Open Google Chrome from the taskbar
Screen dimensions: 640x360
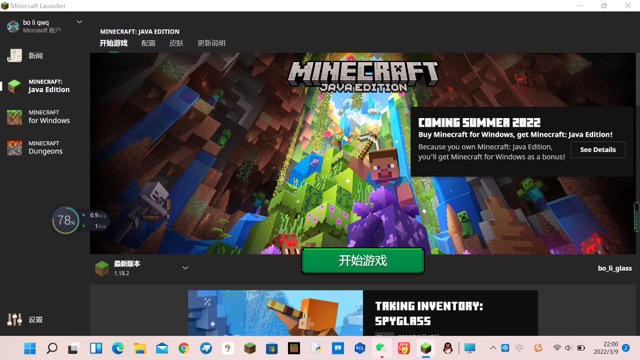point(184,348)
